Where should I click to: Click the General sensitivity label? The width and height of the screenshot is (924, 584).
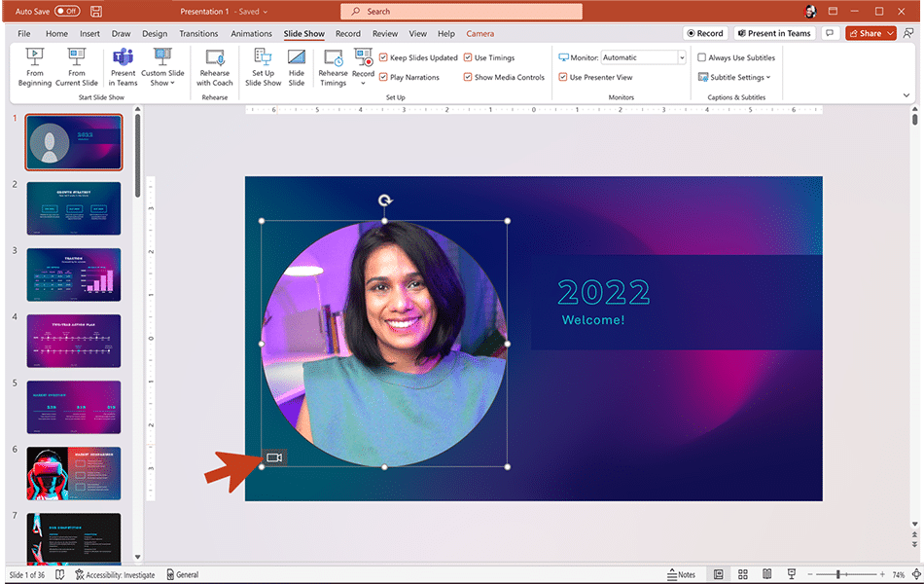click(182, 574)
